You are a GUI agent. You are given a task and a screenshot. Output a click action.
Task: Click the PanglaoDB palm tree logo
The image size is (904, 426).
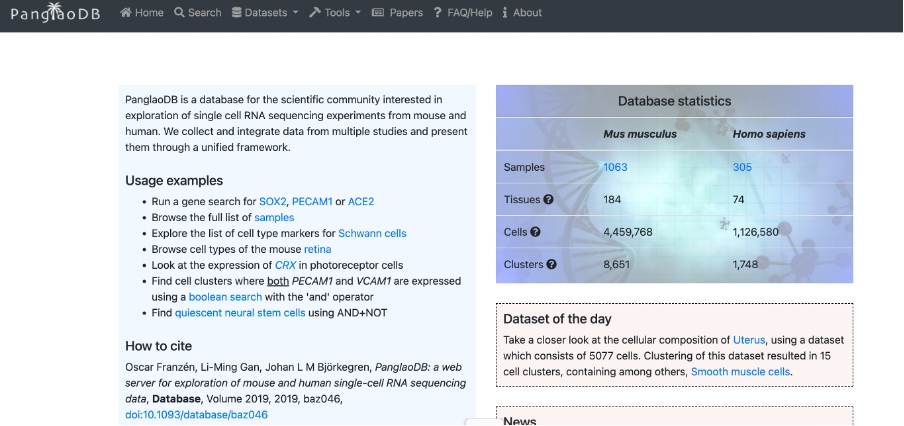[x=55, y=13]
